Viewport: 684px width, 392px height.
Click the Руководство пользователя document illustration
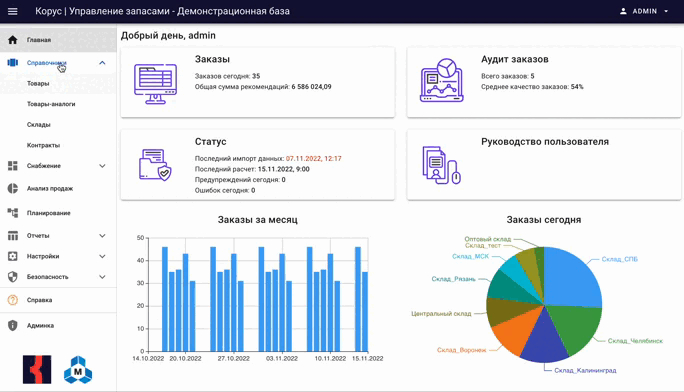tap(441, 165)
